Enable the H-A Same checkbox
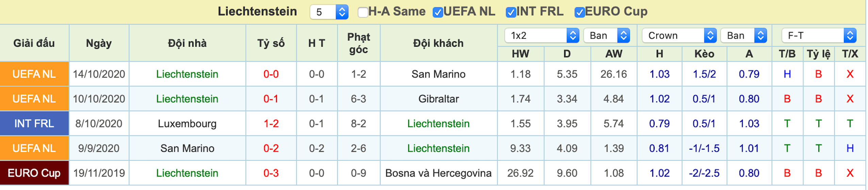This screenshot has height=190, width=868. pyautogui.click(x=363, y=12)
